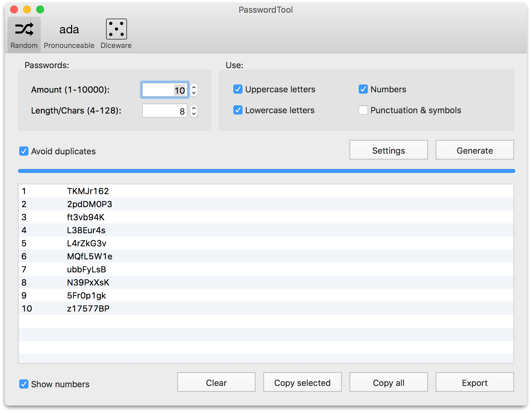Turn off the Numbers option
This screenshot has width=532, height=413.
(363, 89)
